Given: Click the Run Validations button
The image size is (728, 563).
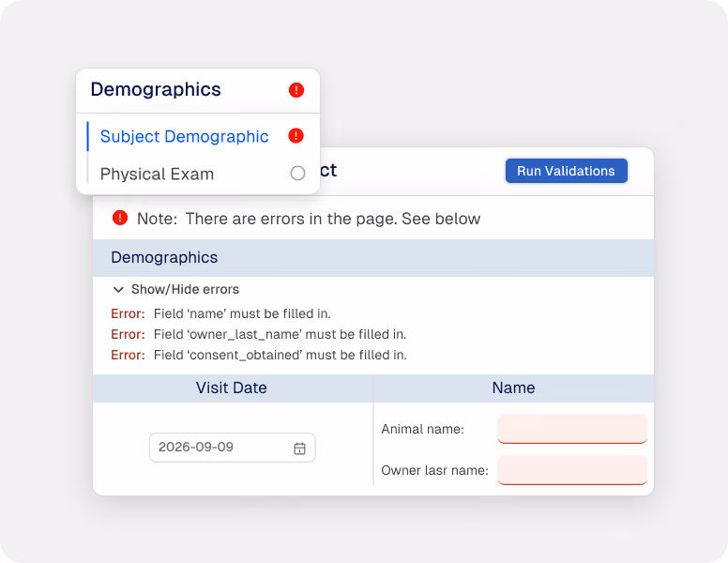Looking at the screenshot, I should pyautogui.click(x=566, y=171).
